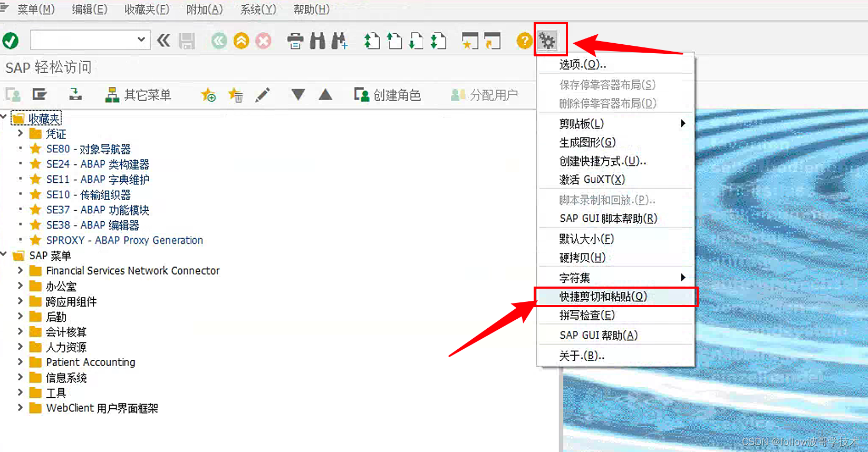Open SAP GUI 帮助(A) entry

615,335
